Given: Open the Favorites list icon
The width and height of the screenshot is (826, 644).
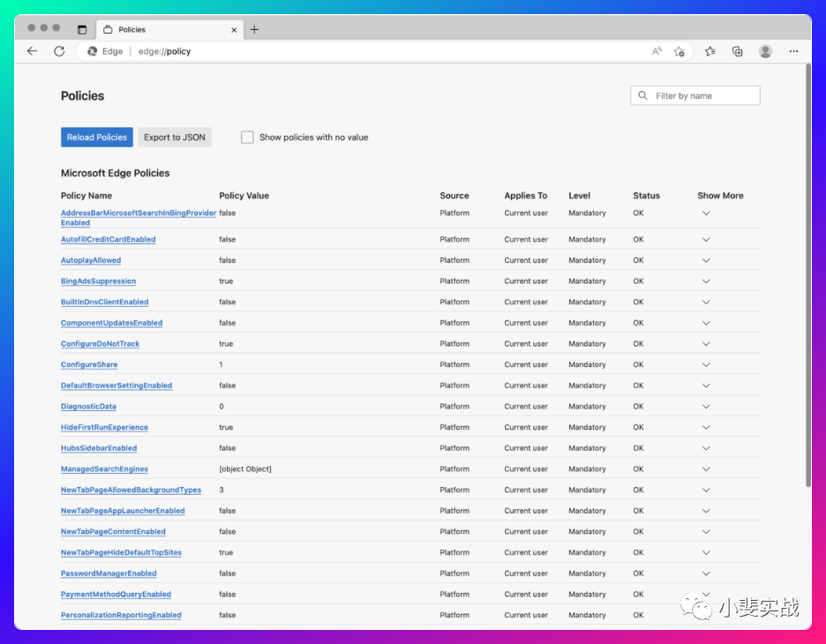Looking at the screenshot, I should tap(710, 51).
